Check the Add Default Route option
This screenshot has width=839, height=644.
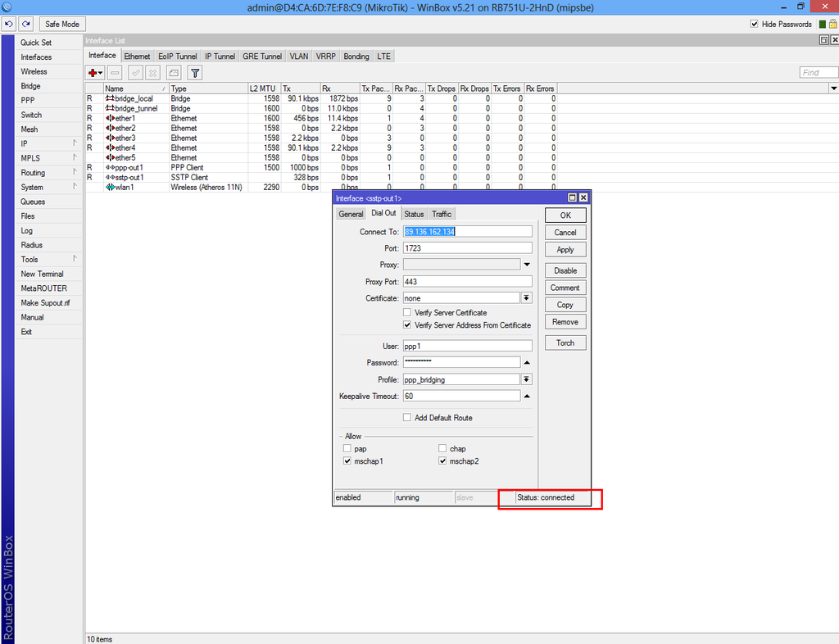tap(406, 417)
